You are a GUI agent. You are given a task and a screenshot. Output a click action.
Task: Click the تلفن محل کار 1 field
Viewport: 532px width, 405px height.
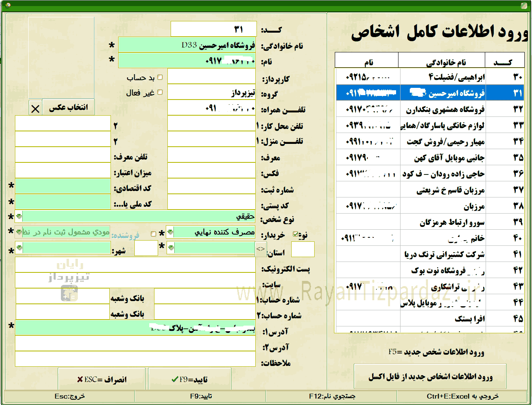(211, 124)
